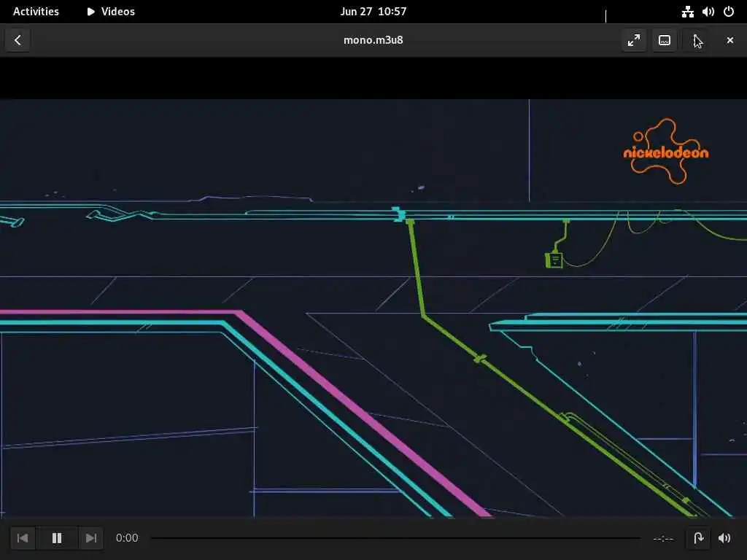This screenshot has width=747, height=560.
Task: Click the network status icon in top bar
Action: point(687,12)
